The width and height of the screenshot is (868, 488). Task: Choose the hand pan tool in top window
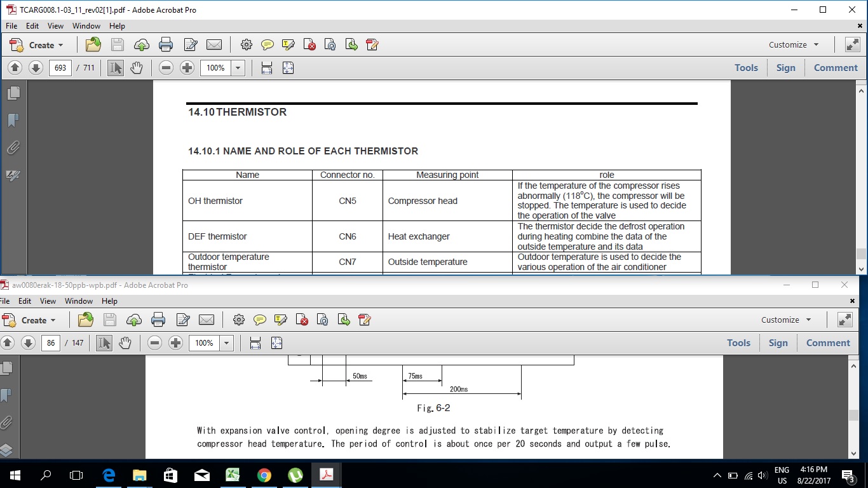point(137,68)
